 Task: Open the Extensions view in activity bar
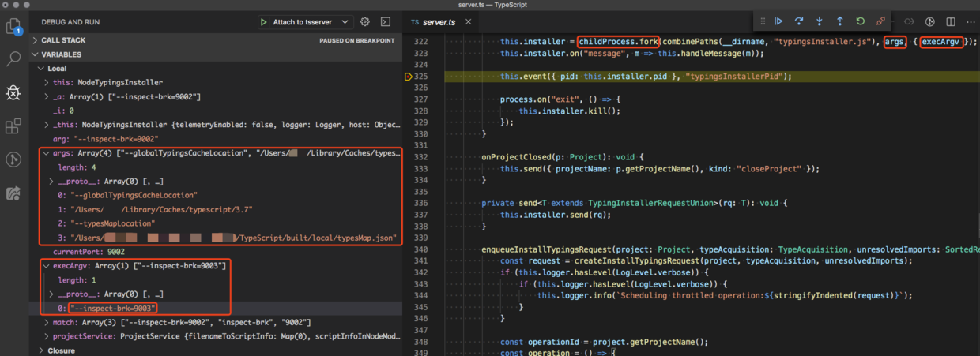point(13,126)
